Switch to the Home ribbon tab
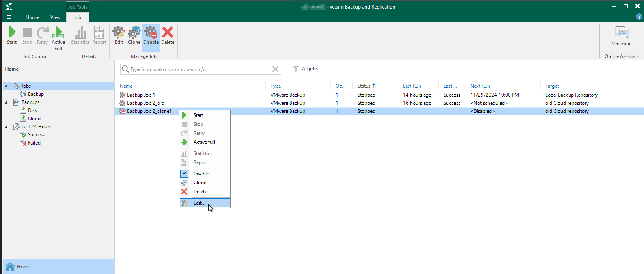Viewport: 644px width, 274px height. point(32,17)
